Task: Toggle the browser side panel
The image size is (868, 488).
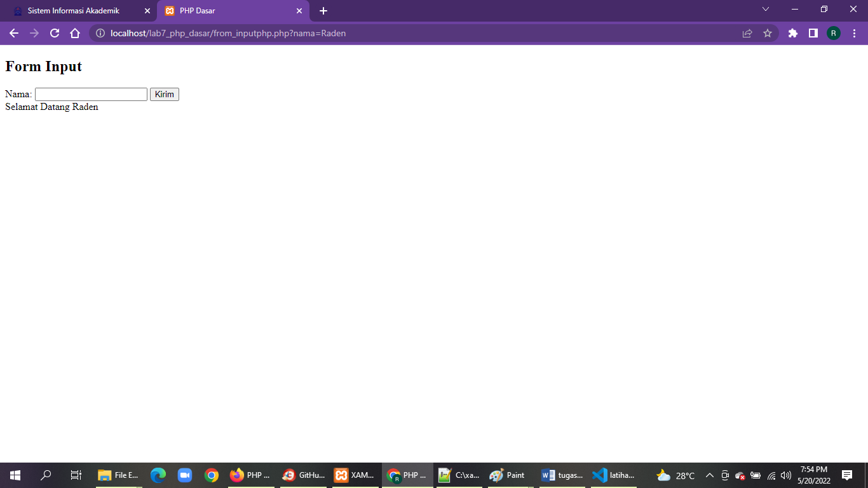Action: [x=814, y=33]
